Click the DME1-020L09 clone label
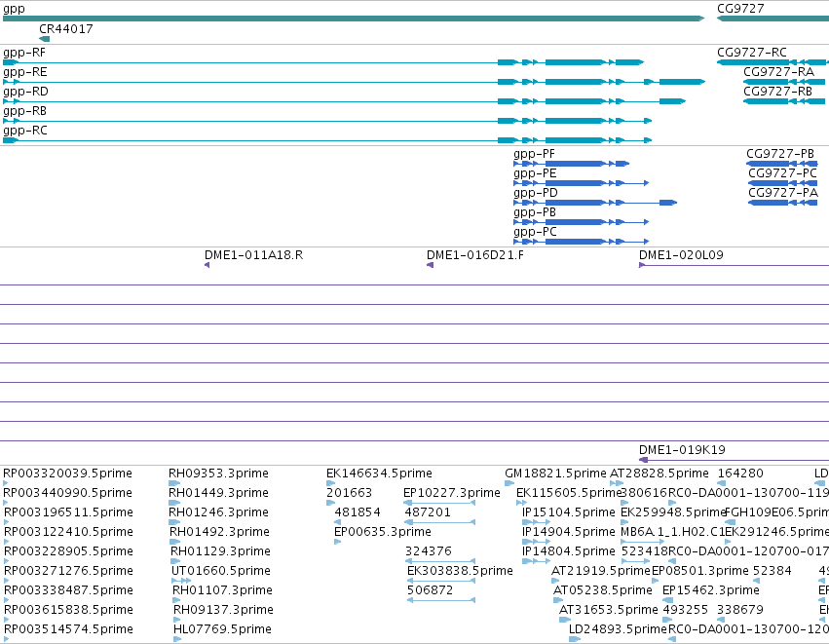 tap(681, 255)
